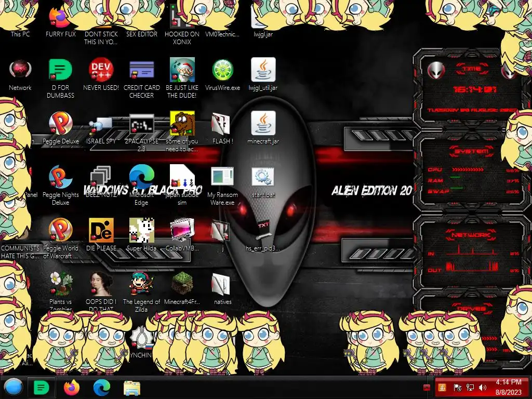Viewport: 532px width, 399px height.
Task: Open The Legend of Zilda shortcut
Action: [141, 292]
